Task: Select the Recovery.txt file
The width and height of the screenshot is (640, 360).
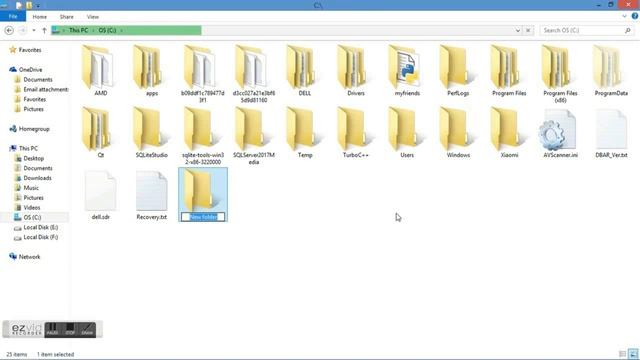Action: (x=151, y=195)
